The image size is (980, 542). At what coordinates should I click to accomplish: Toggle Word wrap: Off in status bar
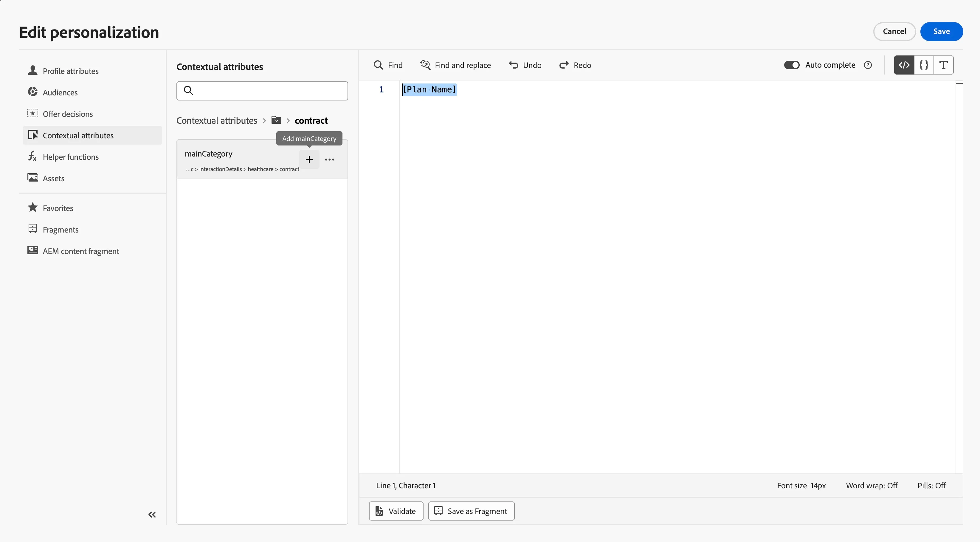[x=872, y=486]
